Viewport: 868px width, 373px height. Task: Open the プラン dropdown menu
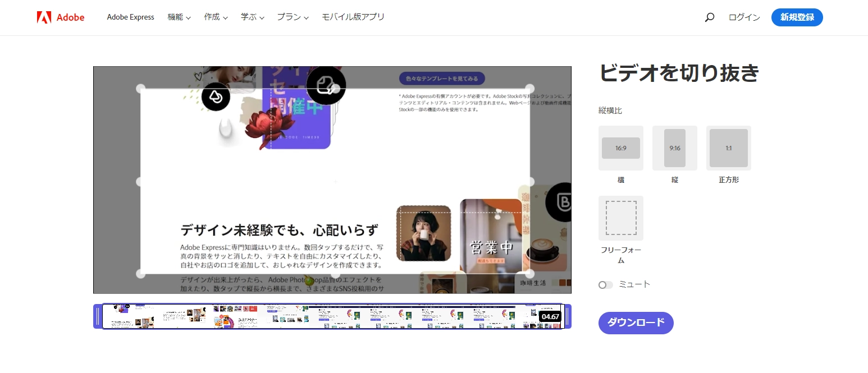293,17
